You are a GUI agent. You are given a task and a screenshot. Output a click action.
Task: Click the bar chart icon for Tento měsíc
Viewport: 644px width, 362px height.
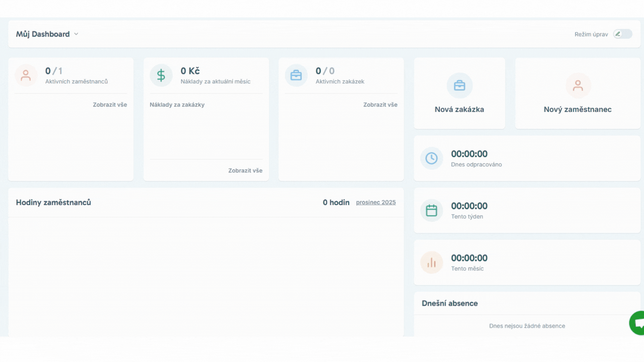click(431, 262)
